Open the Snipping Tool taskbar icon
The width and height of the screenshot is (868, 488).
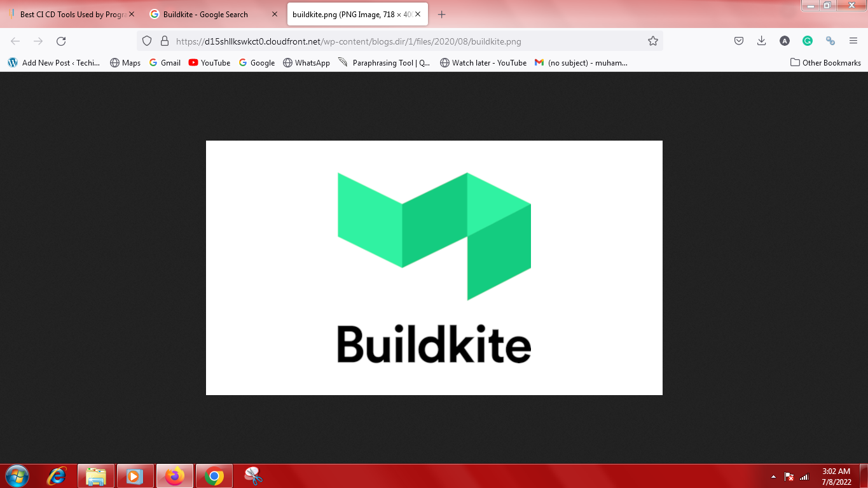click(x=253, y=476)
